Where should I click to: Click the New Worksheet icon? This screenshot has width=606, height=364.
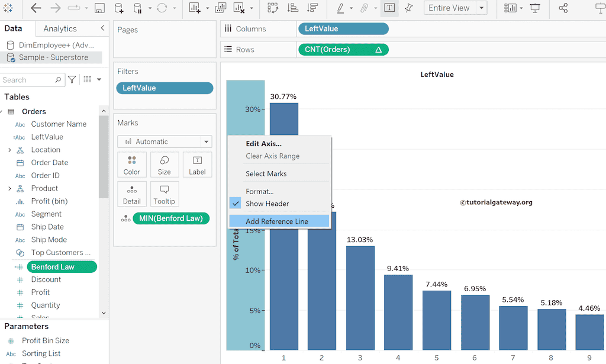click(194, 8)
